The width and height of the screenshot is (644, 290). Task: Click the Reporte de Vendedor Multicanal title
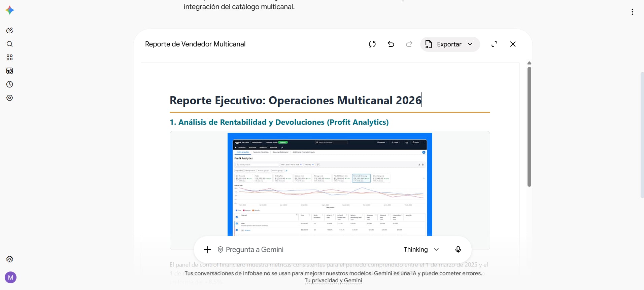click(x=195, y=44)
